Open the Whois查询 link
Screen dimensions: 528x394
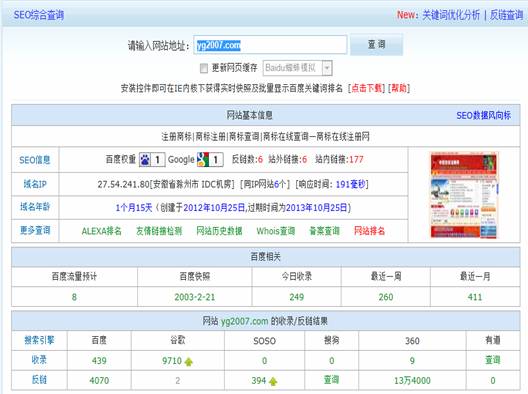(275, 231)
